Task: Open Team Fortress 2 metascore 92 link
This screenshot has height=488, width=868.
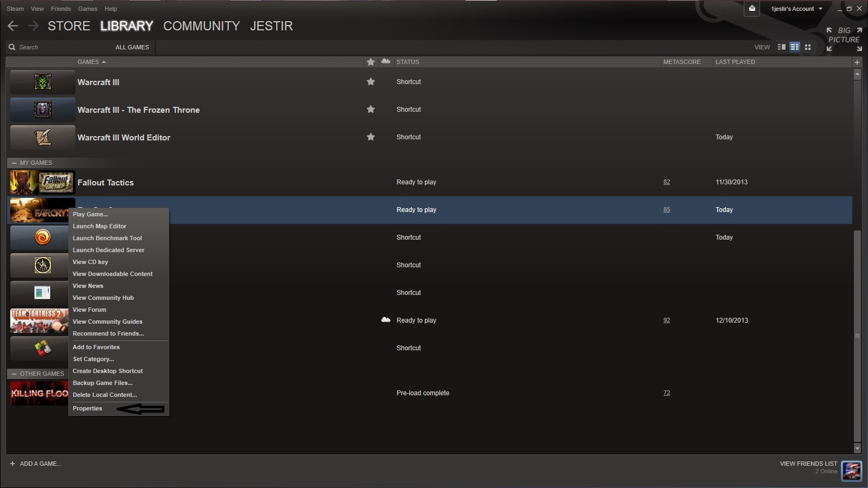Action: 667,320
